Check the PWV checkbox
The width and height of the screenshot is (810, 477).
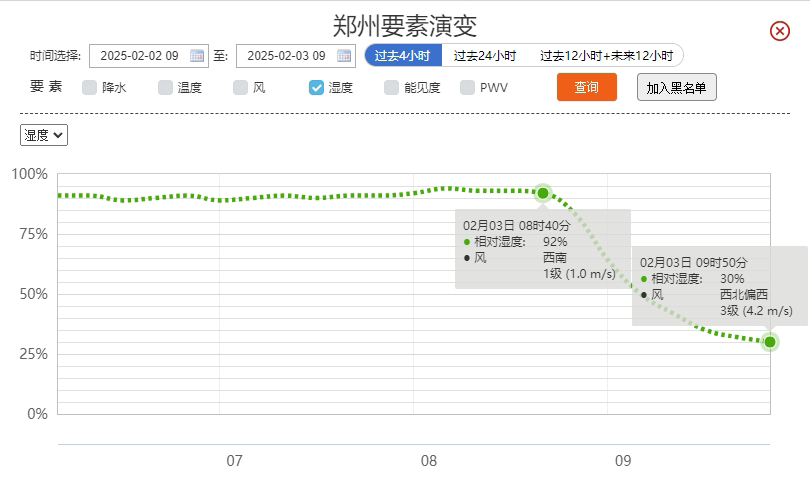[467, 88]
